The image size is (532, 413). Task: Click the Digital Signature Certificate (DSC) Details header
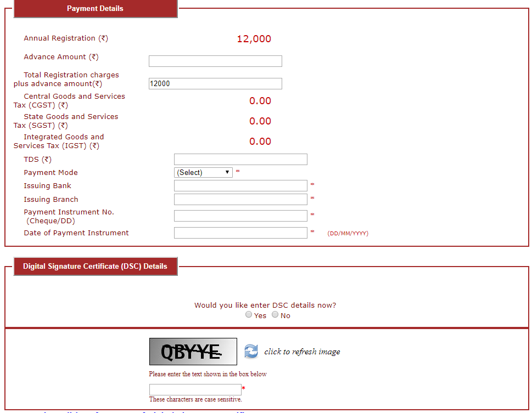click(x=96, y=266)
